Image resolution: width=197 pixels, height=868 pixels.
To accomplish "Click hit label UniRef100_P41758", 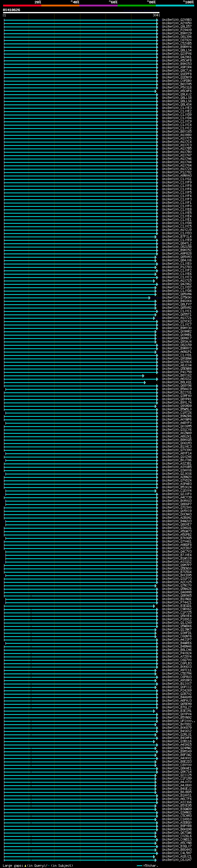I will (x=177, y=372).
